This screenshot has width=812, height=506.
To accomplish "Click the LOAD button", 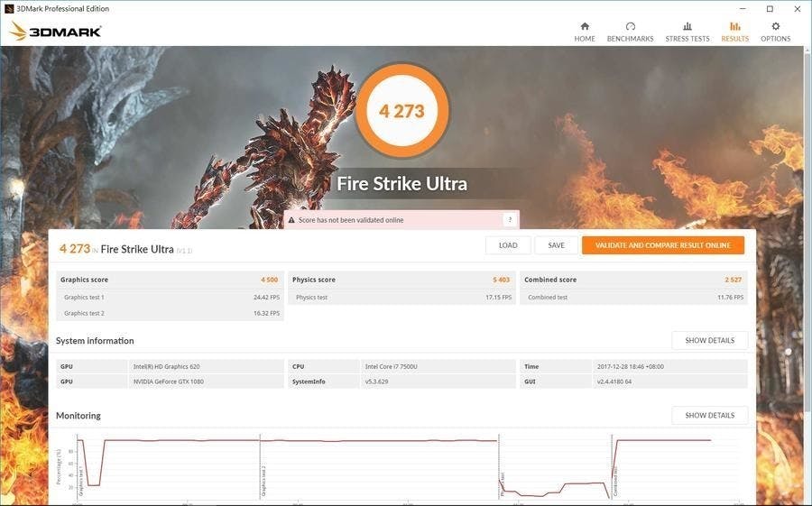I will (508, 245).
